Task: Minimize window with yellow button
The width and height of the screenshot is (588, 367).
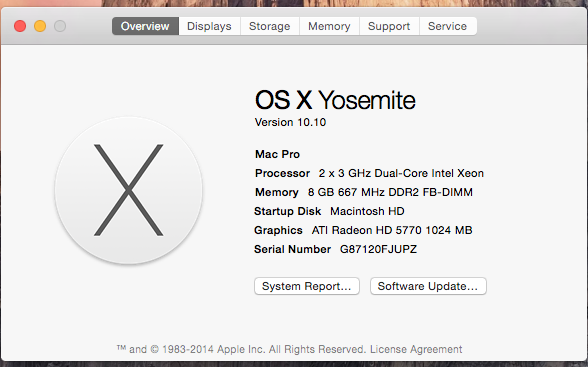Action: pos(40,26)
